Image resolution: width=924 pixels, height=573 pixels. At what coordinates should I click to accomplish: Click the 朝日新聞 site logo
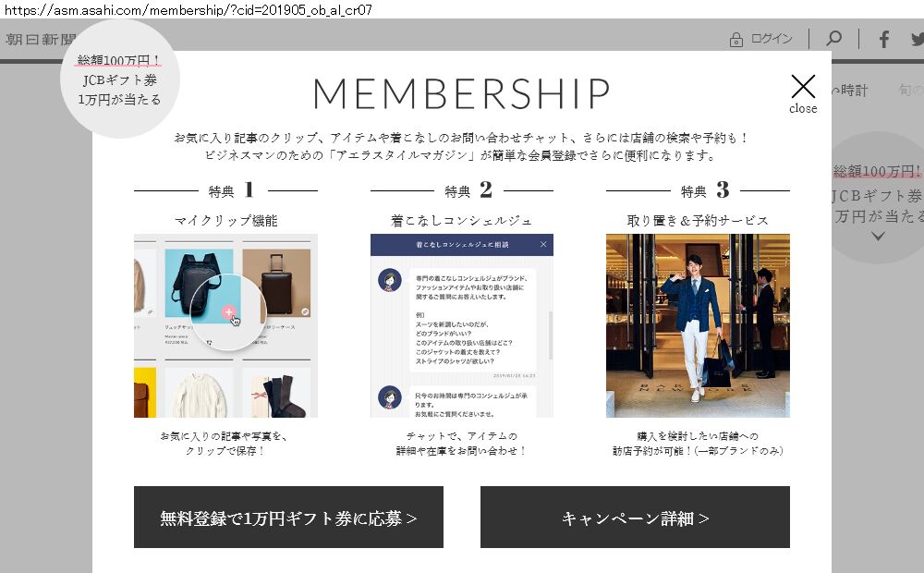[41, 40]
